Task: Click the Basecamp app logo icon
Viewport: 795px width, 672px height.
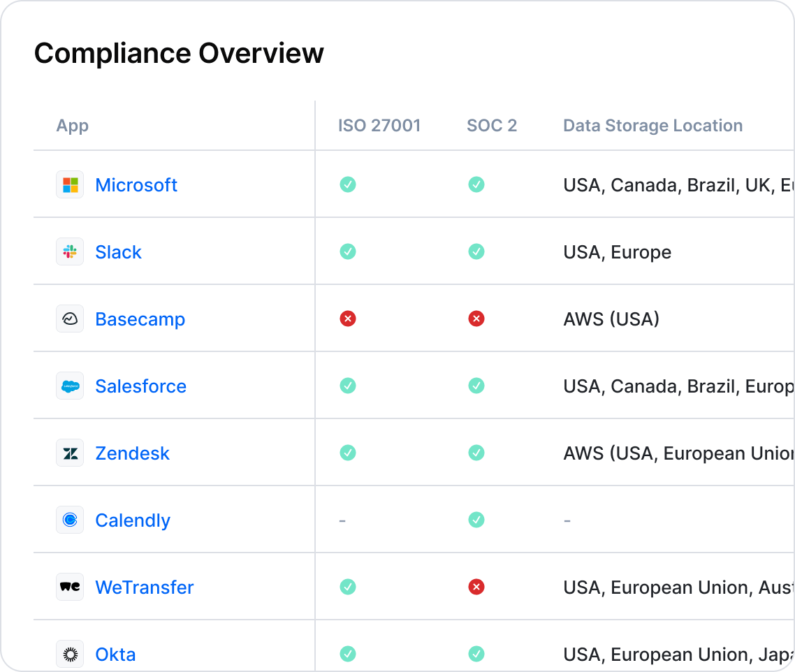Action: point(70,319)
